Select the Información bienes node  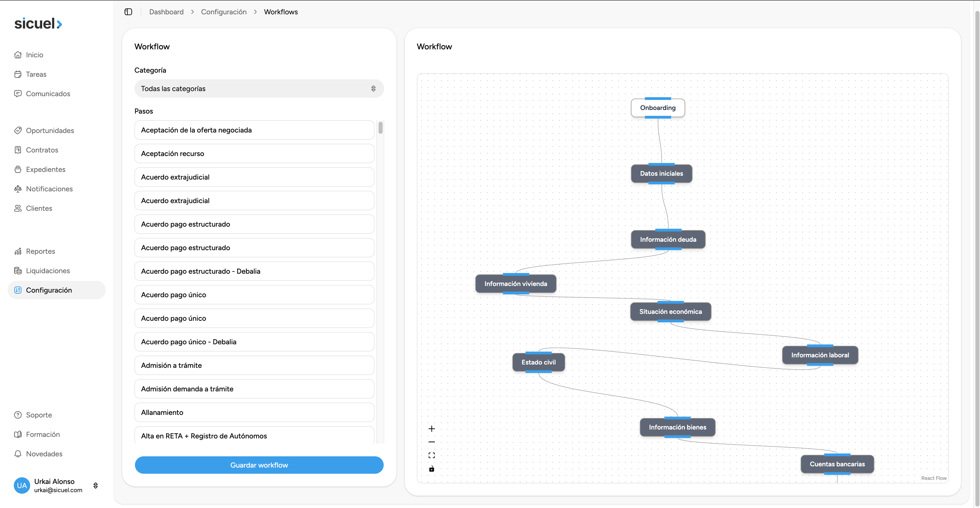click(x=678, y=427)
